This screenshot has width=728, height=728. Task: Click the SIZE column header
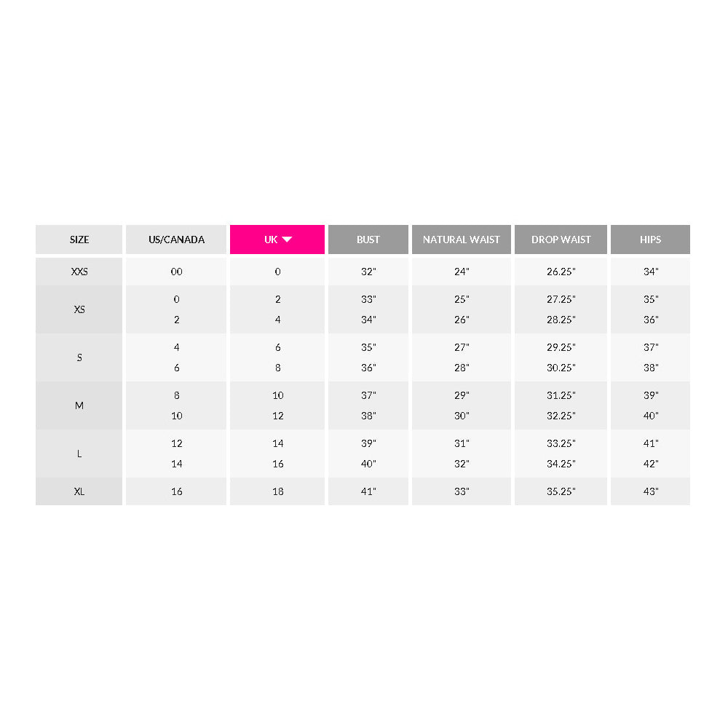79,240
